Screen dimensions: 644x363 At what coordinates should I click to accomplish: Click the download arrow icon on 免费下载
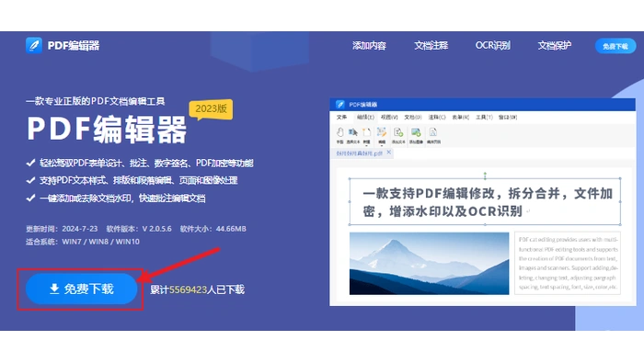tap(54, 289)
